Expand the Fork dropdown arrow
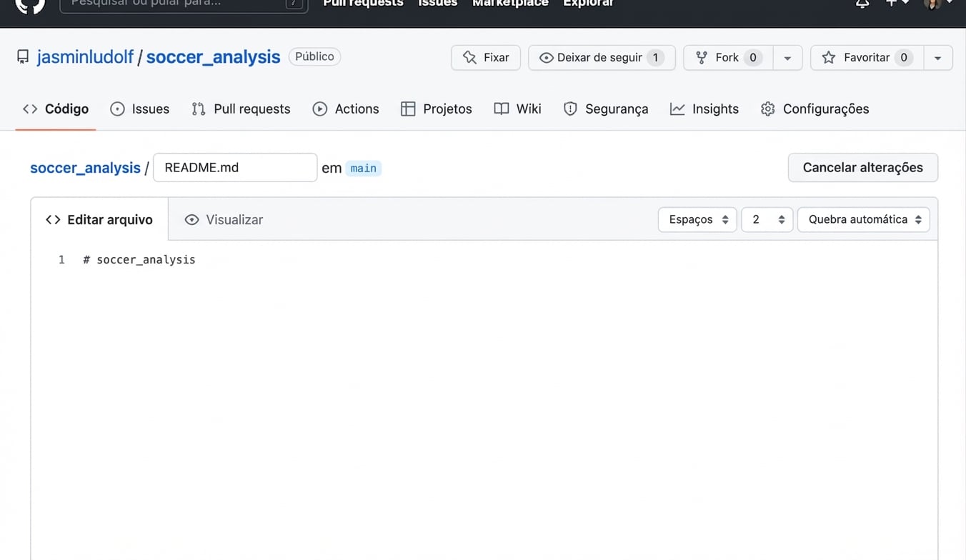This screenshot has width=966, height=560. coord(787,58)
